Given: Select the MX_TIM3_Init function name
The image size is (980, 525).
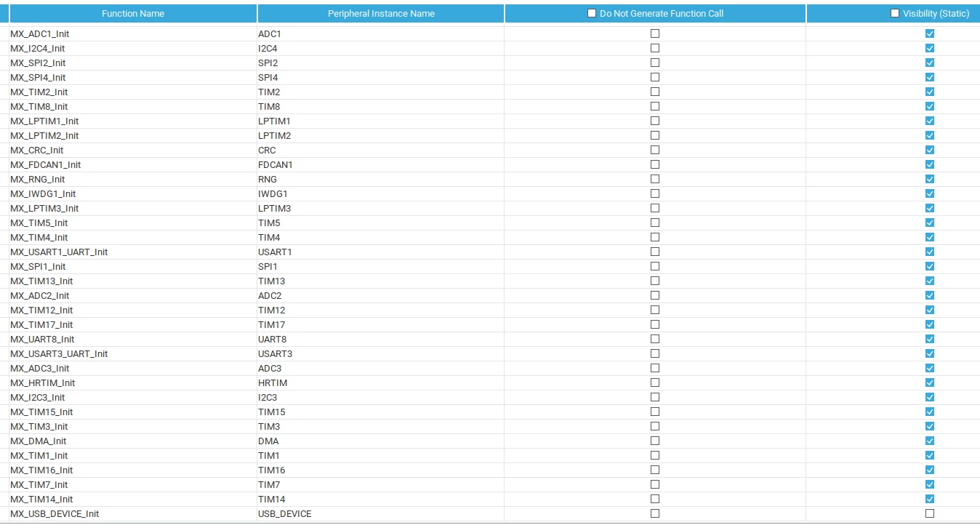Looking at the screenshot, I should point(39,426).
